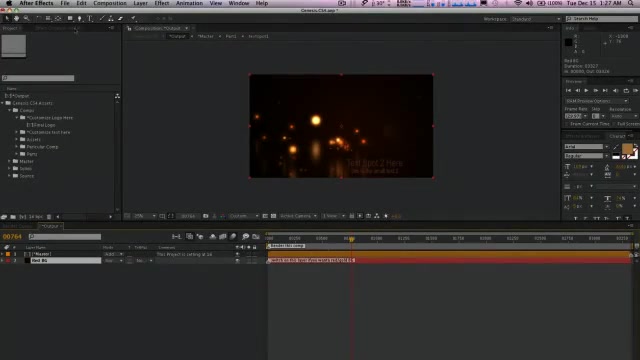
Task: Toggle the composition viewer lock icon
Action: [129, 28]
